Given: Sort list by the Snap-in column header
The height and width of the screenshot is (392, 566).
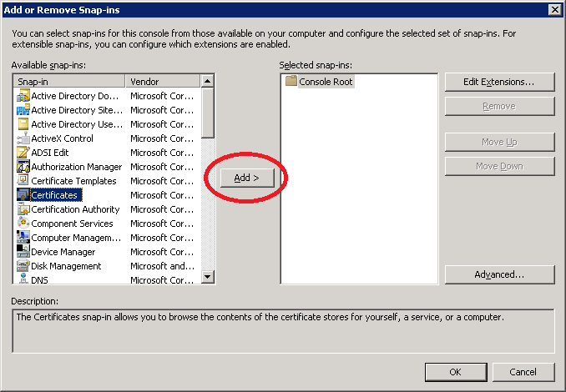Looking at the screenshot, I should pos(69,82).
